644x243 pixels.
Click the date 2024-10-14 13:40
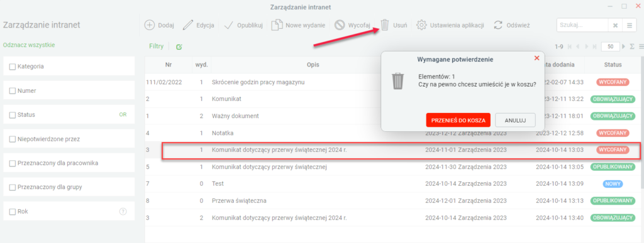tap(559, 218)
